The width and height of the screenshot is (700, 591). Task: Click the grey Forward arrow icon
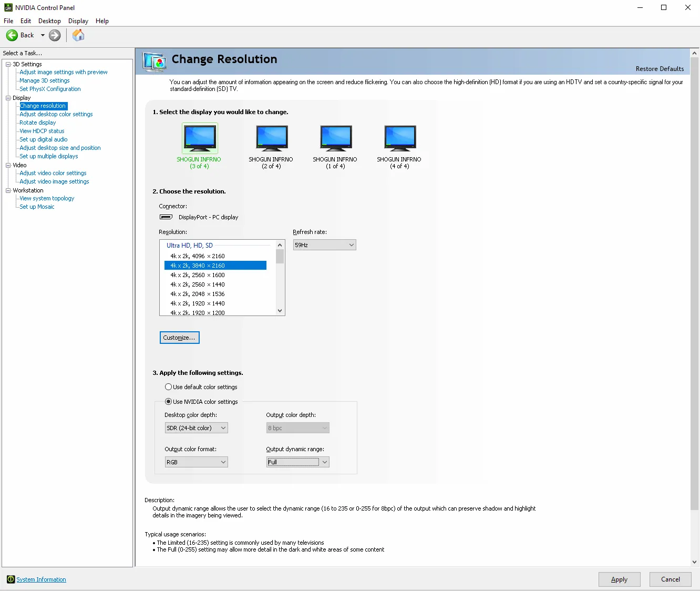pyautogui.click(x=55, y=35)
